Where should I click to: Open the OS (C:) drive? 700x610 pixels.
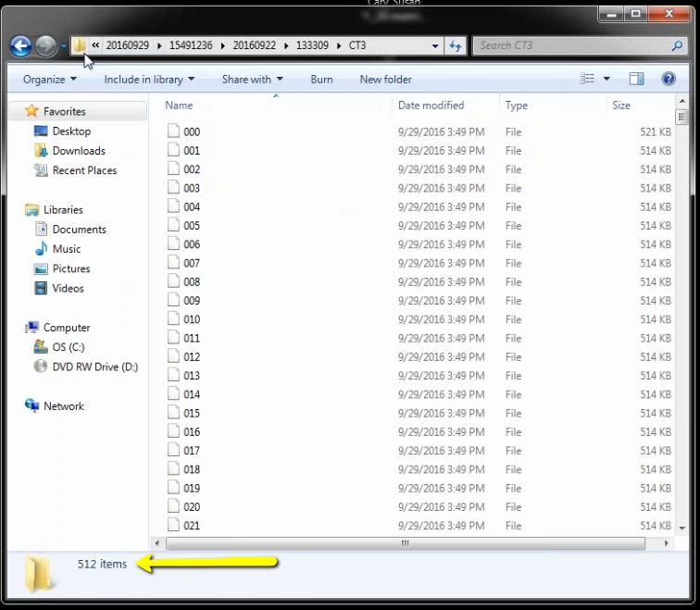[68, 347]
